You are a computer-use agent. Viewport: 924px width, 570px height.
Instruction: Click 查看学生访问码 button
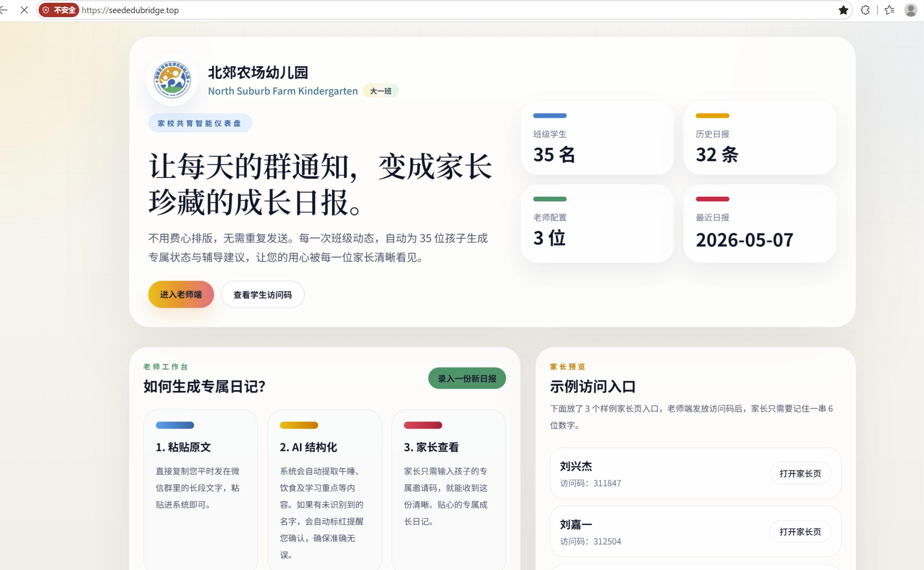263,295
